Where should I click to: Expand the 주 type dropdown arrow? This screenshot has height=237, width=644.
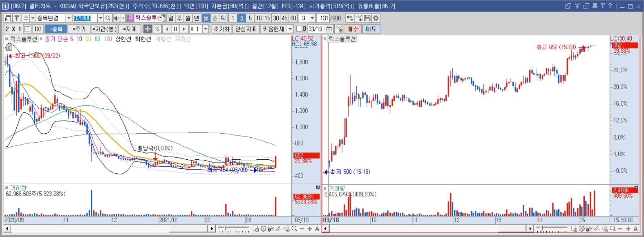pos(33,18)
